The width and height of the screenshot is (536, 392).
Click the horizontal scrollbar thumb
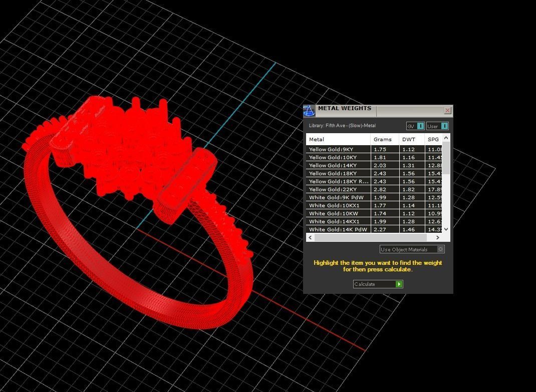point(371,237)
